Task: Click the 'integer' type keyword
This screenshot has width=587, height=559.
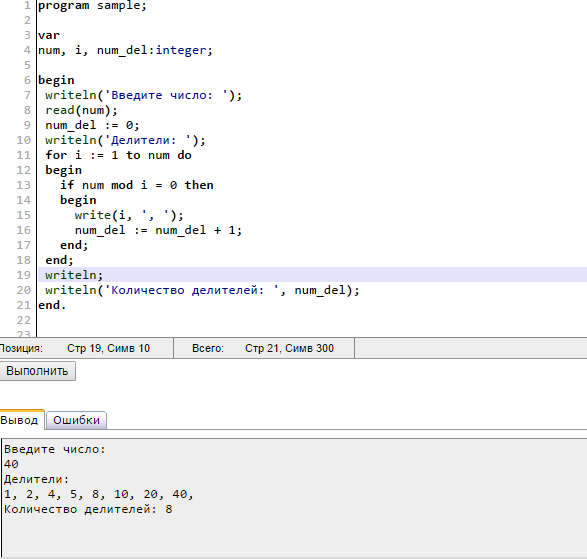Action: click(x=181, y=50)
